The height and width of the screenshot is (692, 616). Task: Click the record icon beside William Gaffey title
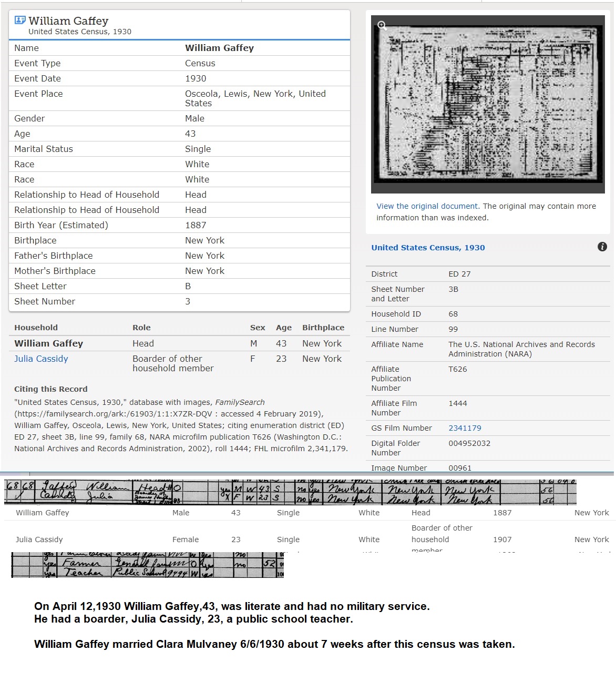pyautogui.click(x=20, y=21)
